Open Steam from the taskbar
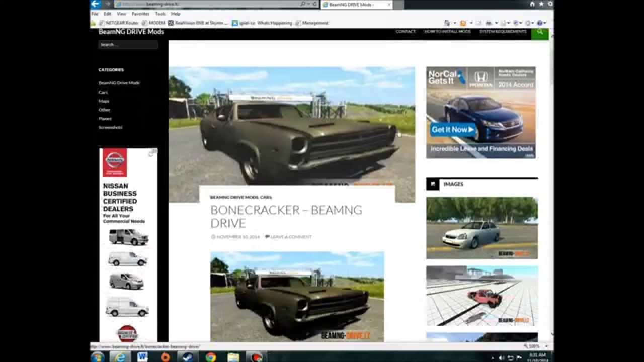 (188, 356)
